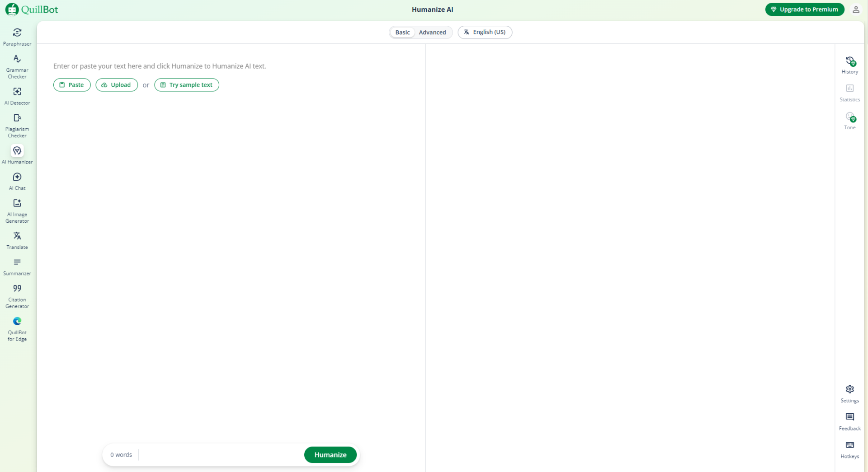The image size is (868, 472).
Task: Open the Grammar Checker tool
Action: [17, 66]
